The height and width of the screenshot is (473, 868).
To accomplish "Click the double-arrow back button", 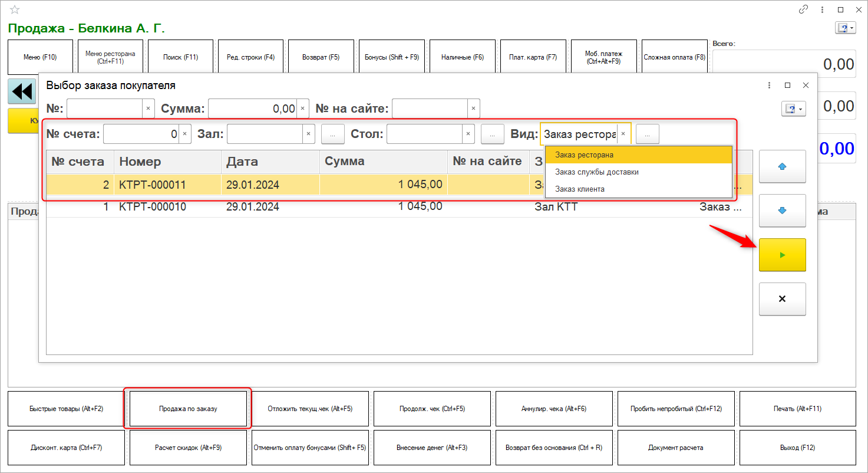I will tap(22, 92).
